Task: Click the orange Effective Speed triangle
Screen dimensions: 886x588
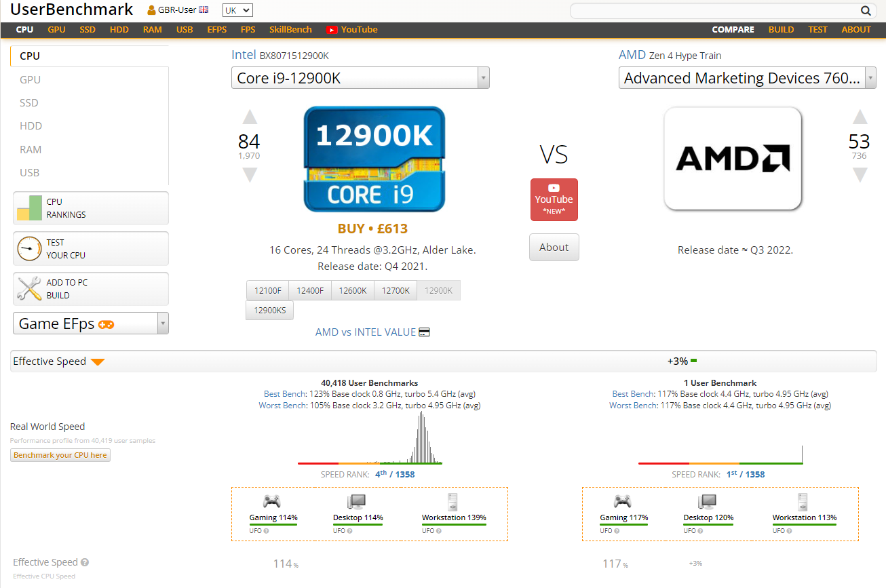Action: click(98, 362)
